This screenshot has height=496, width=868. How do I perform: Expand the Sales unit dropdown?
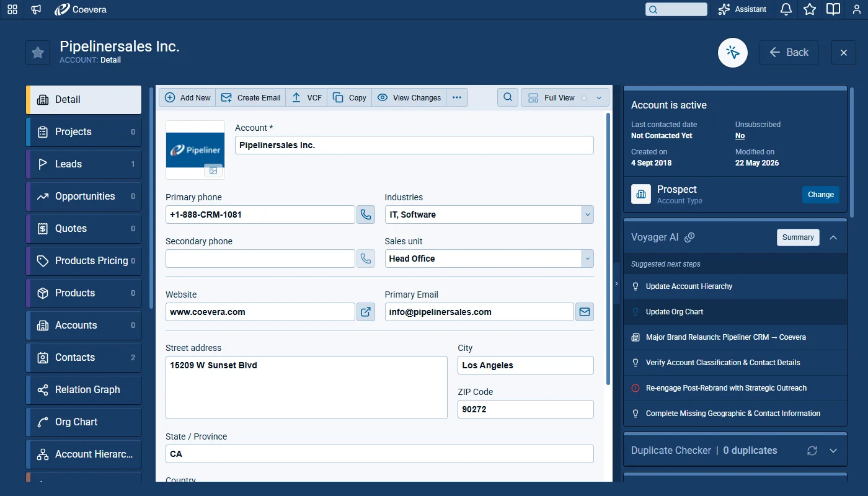click(588, 259)
